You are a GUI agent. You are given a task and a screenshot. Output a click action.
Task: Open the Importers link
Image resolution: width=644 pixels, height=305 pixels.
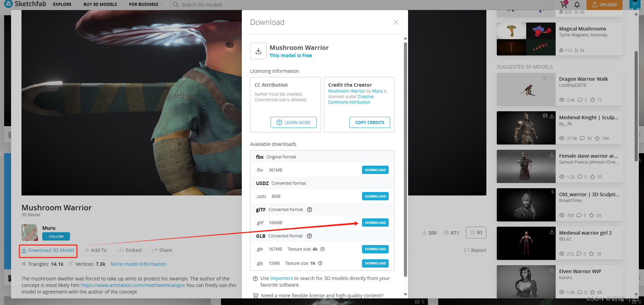coord(281,278)
